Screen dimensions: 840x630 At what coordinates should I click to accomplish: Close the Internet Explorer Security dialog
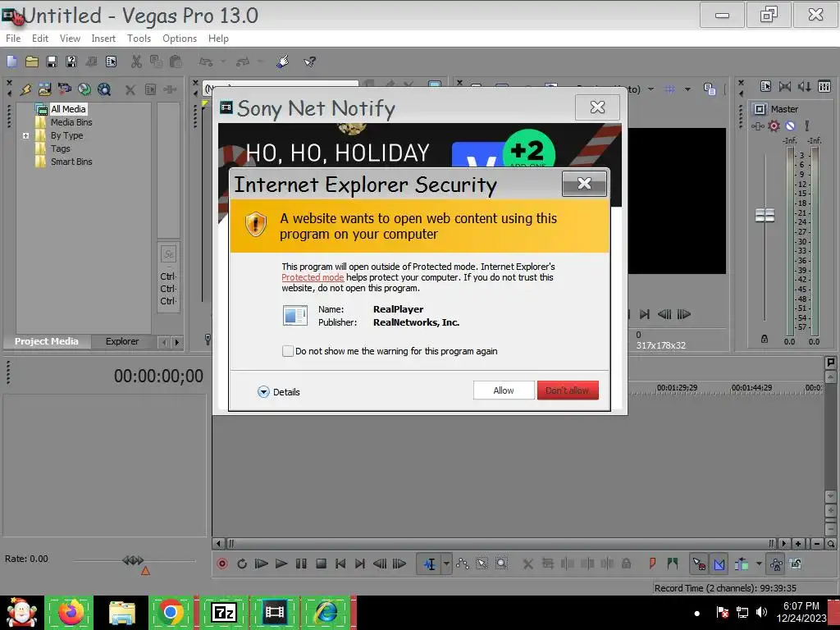point(584,184)
